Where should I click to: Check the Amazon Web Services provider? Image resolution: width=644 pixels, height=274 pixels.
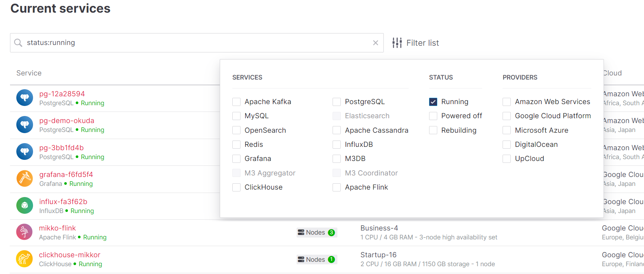pos(507,102)
